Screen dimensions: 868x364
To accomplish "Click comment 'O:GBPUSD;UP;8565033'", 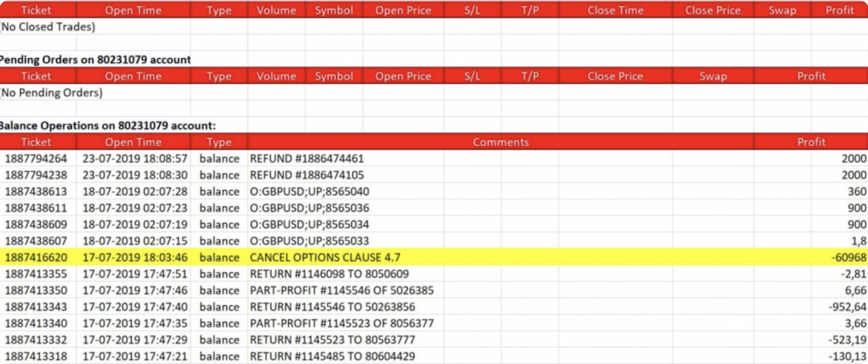I will (310, 241).
